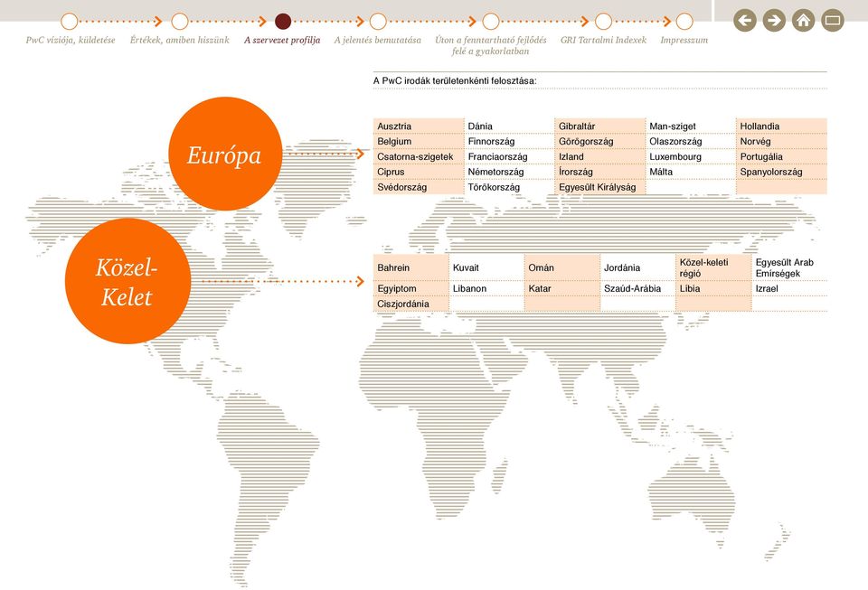Select the Impresszum step circle
This screenshot has height=590, width=868.
[684, 22]
